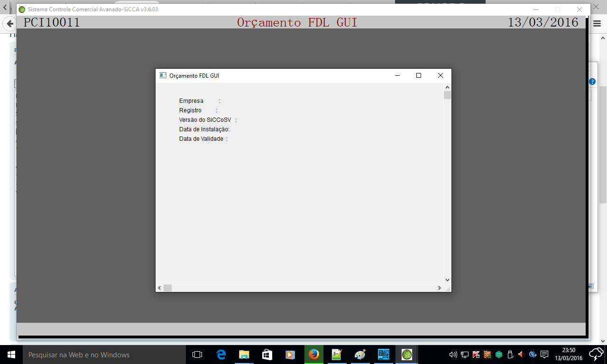Click the 'Data de Validade' label
The width and height of the screenshot is (607, 364).
201,139
